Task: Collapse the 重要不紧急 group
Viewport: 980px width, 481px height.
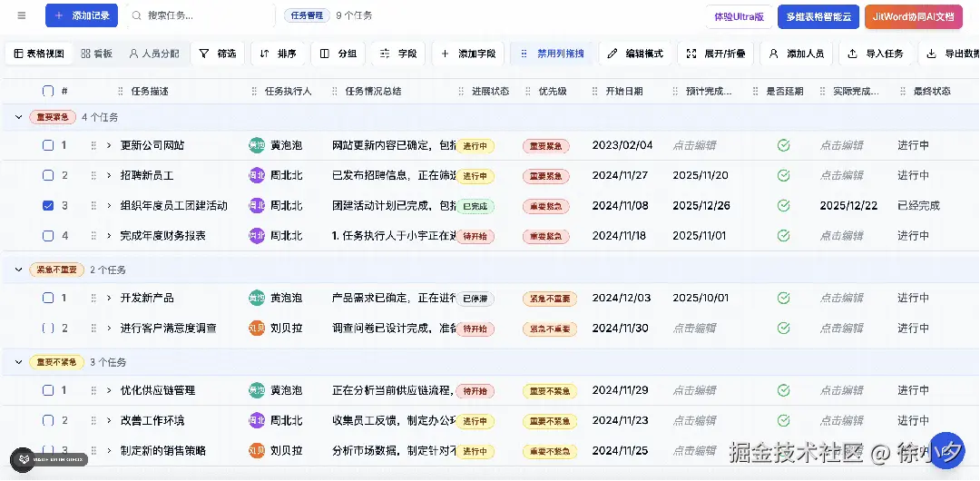Action: (x=19, y=362)
